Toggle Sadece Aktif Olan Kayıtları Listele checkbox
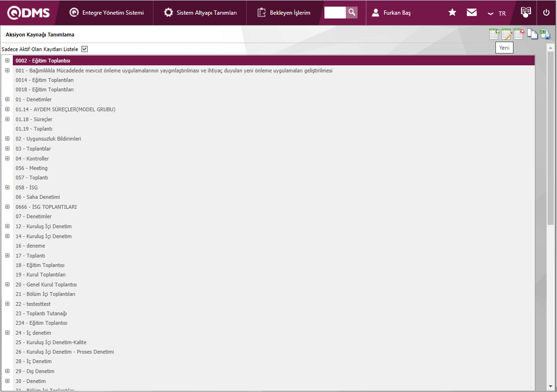557x392 pixels. pos(84,49)
